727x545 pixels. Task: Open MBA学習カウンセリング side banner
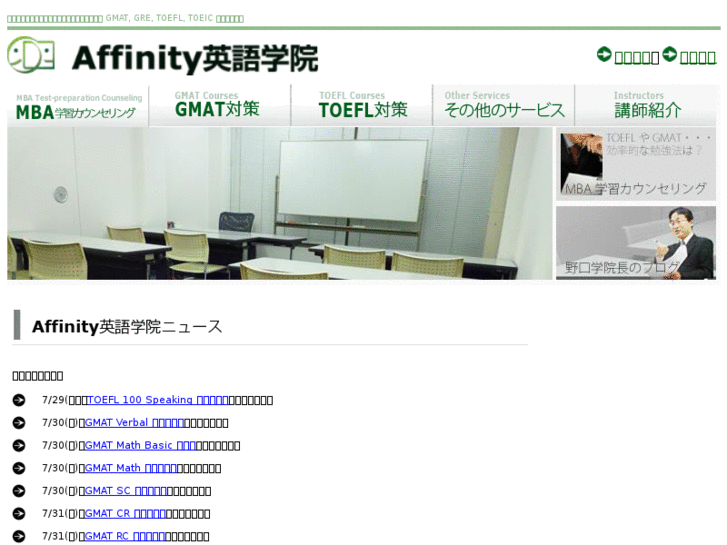click(636, 164)
